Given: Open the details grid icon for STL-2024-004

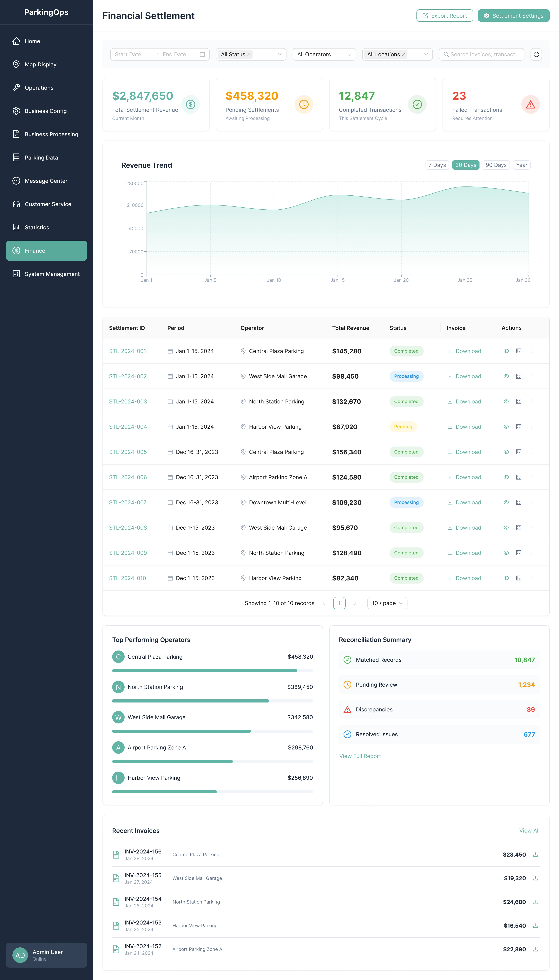Looking at the screenshot, I should (x=518, y=427).
